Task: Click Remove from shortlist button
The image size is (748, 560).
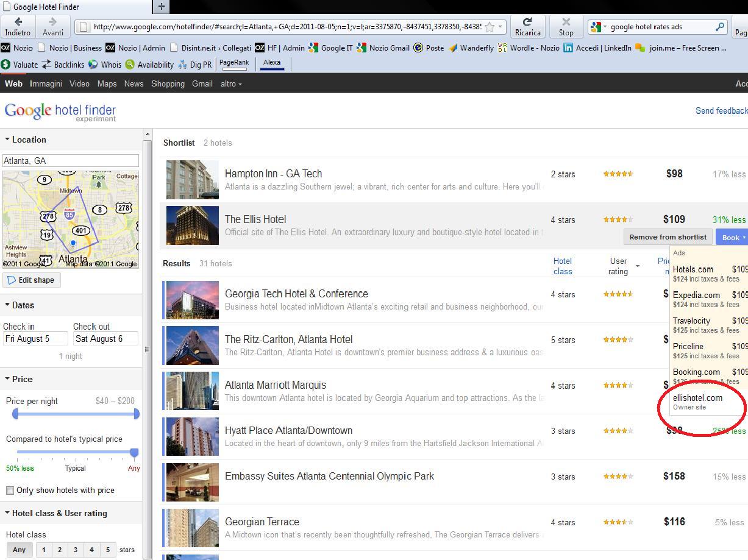Action: coord(668,237)
